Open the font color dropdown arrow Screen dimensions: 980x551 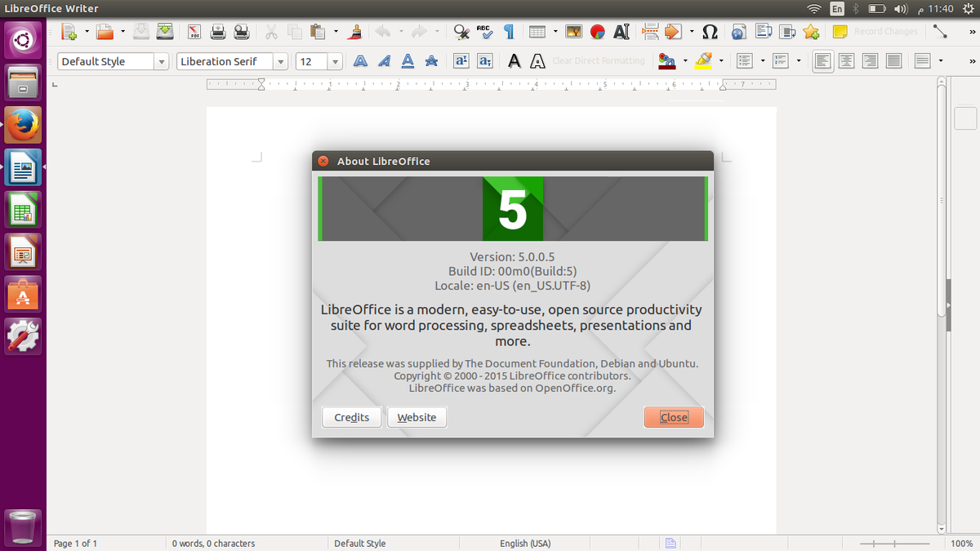(x=684, y=61)
